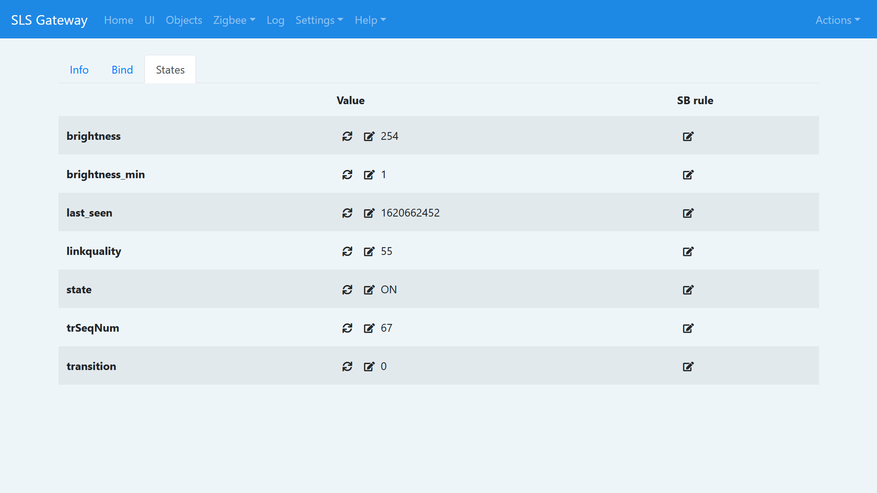Edit the trSeqNum value
The image size is (877, 493).
(369, 328)
